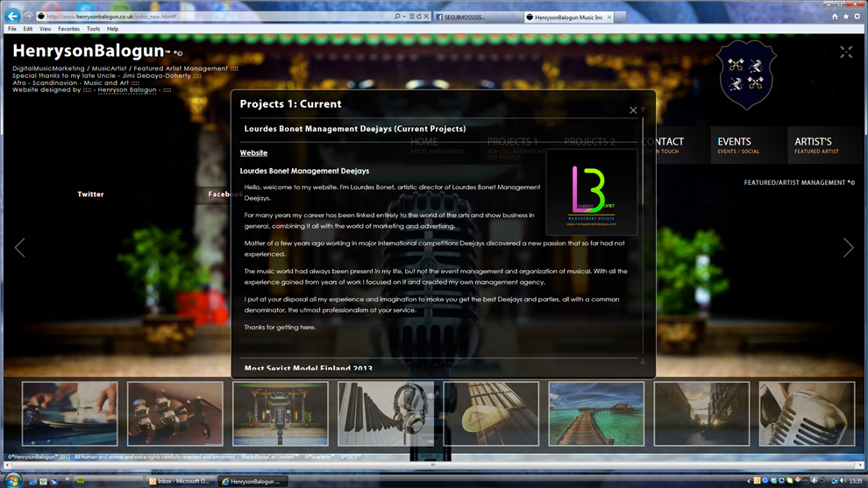
Task: Open the Edit menu
Action: point(28,29)
